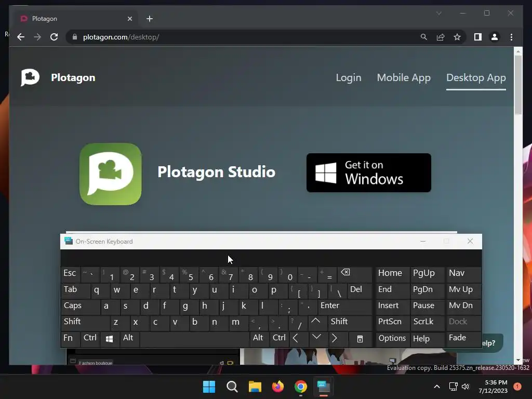This screenshot has height=399, width=532.
Task: Click the Del key on On-Screen Keyboard
Action: [x=360, y=290]
